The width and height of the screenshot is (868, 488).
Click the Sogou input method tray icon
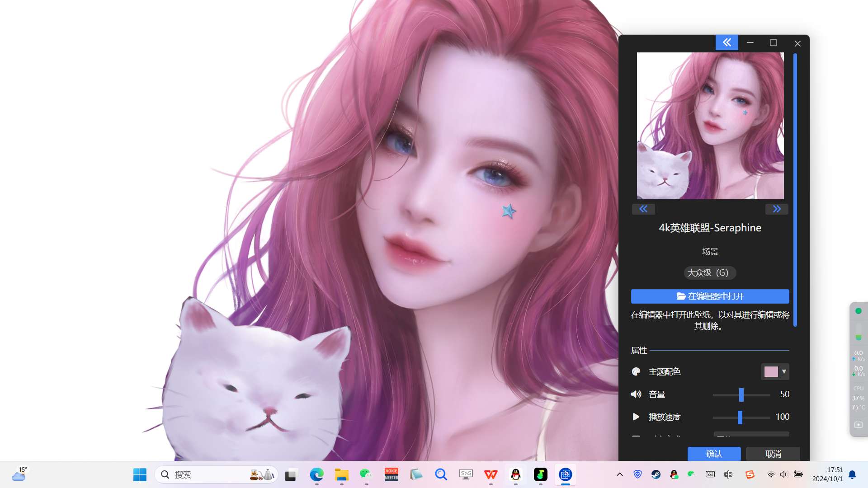coord(750,474)
